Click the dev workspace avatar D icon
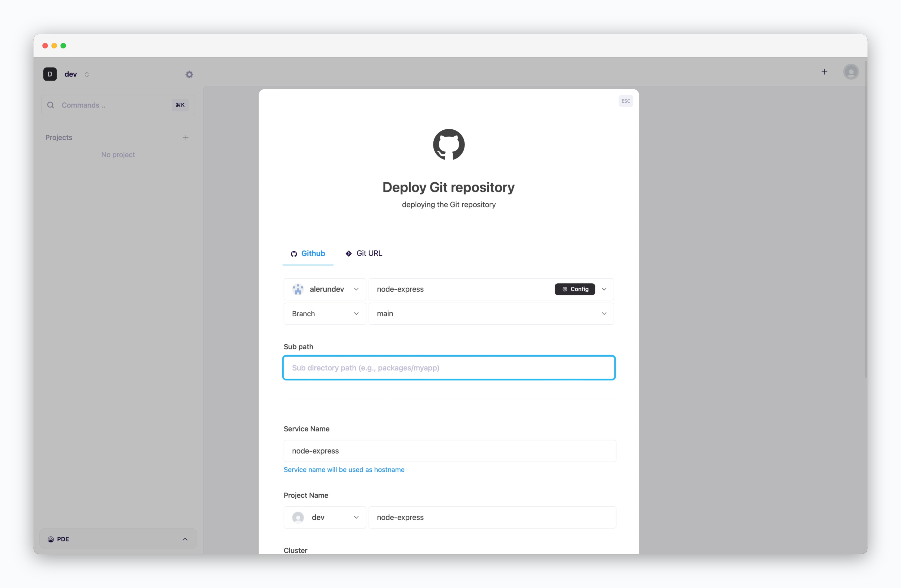This screenshot has width=901, height=588. (x=50, y=74)
